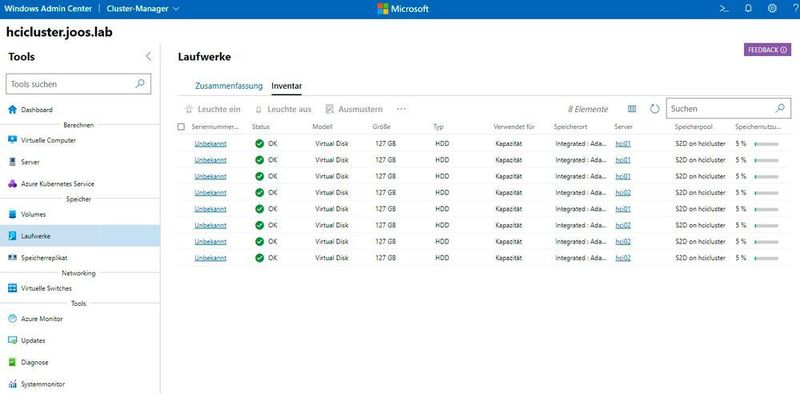The width and height of the screenshot is (800, 394).
Task: Sort by the Server column header
Action: (623, 127)
